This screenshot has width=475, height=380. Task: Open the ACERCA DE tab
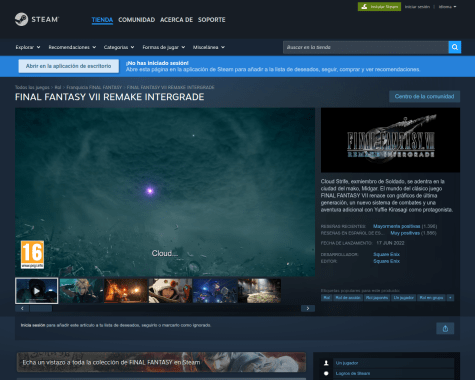click(176, 20)
